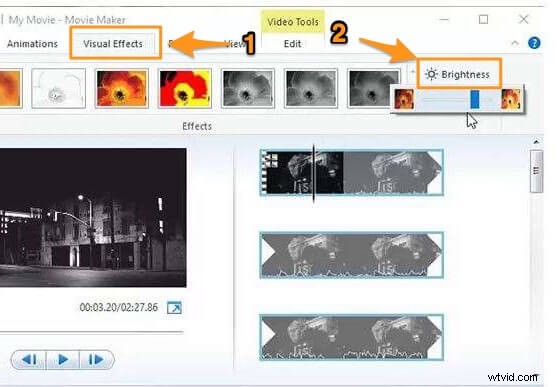Click the bright flower thumbnail beside the slider
The height and width of the screenshot is (387, 557).
[511, 99]
